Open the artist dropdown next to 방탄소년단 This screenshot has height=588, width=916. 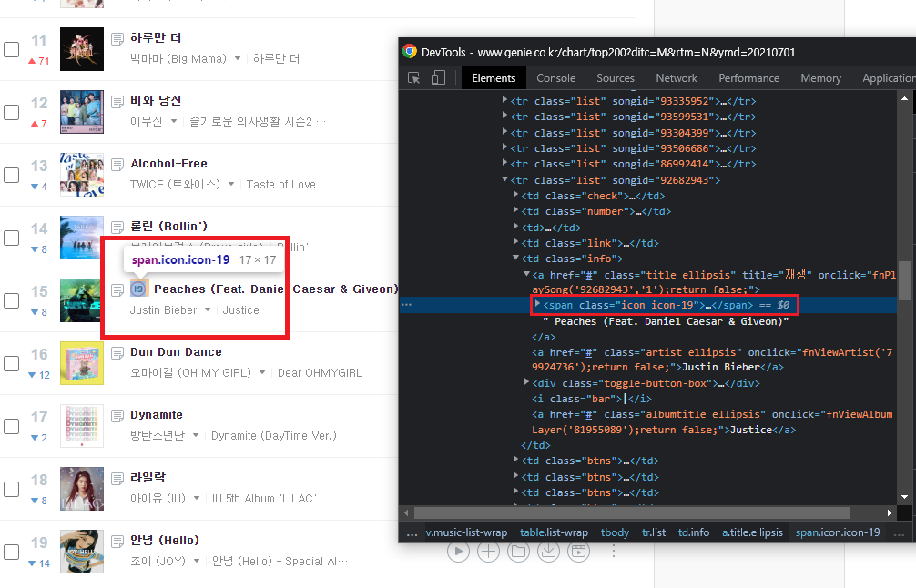(x=196, y=435)
